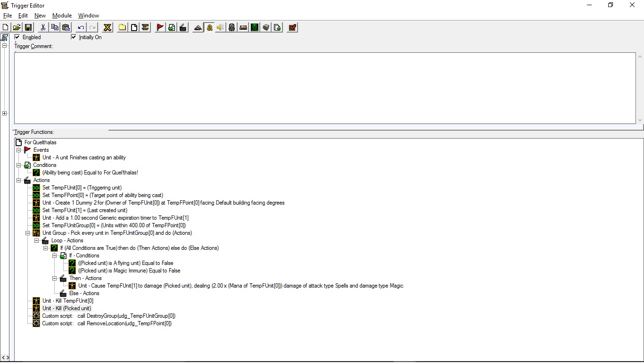
Task: Click the New Map toolbar icon
Action: pyautogui.click(x=6, y=27)
